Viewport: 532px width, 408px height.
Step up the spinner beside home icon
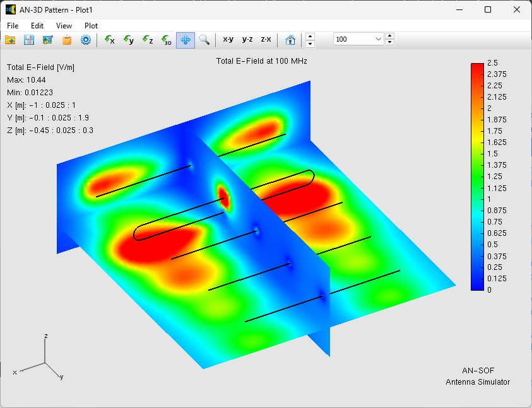pos(310,37)
